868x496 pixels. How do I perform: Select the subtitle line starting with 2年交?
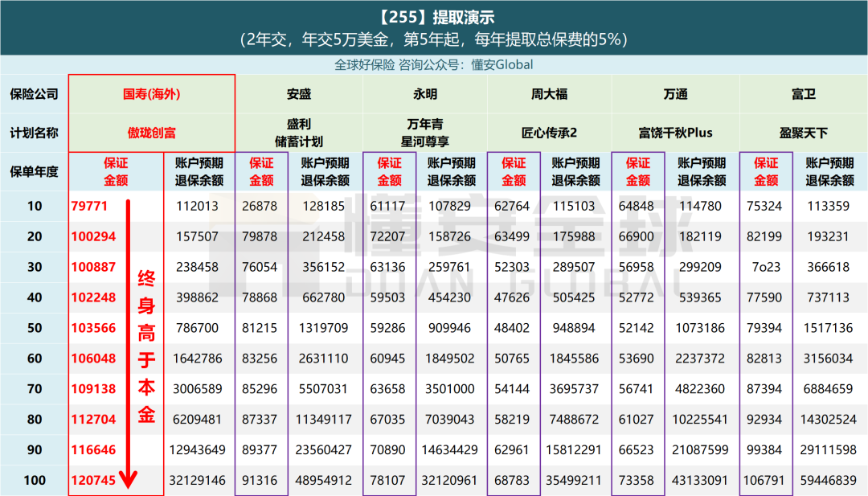pos(435,39)
